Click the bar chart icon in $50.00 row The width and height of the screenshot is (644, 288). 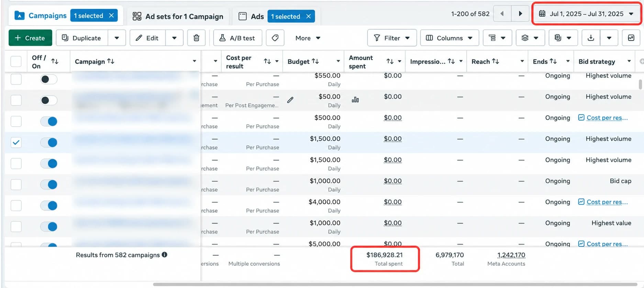pyautogui.click(x=355, y=100)
